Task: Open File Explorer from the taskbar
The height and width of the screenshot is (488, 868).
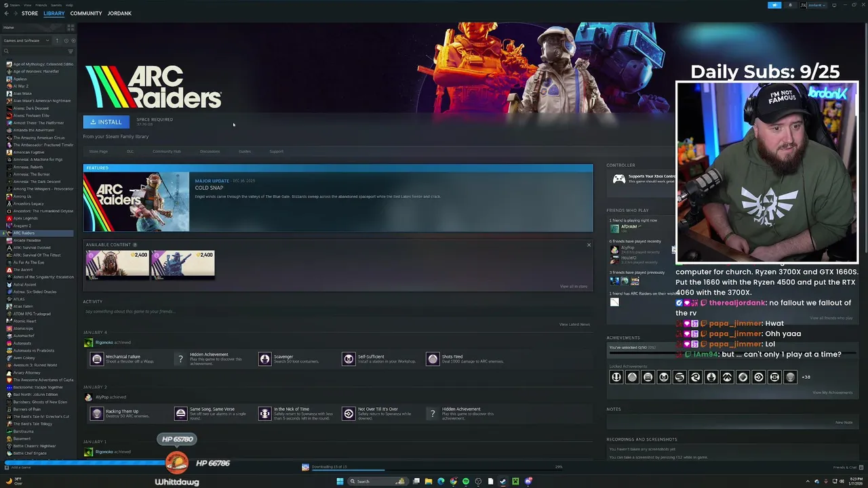Action: (429, 481)
